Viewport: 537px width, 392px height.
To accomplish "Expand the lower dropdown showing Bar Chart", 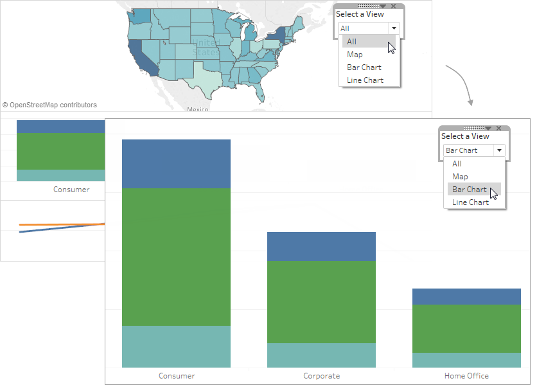I will (499, 150).
